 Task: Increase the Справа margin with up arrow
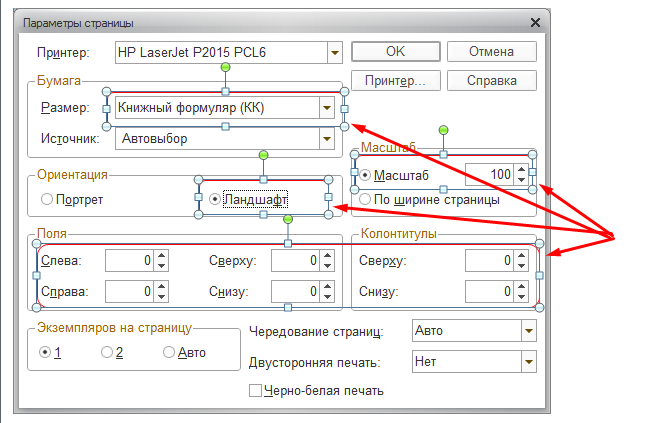point(161,287)
